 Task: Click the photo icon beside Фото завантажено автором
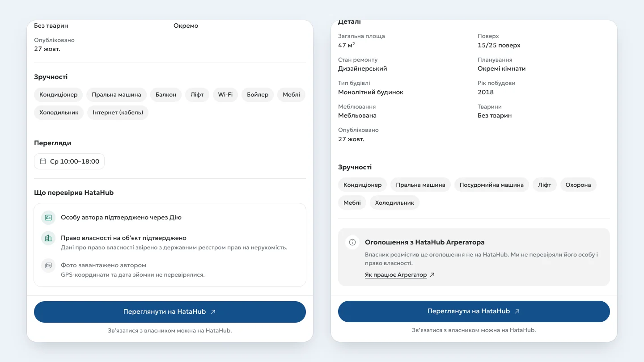click(48, 265)
